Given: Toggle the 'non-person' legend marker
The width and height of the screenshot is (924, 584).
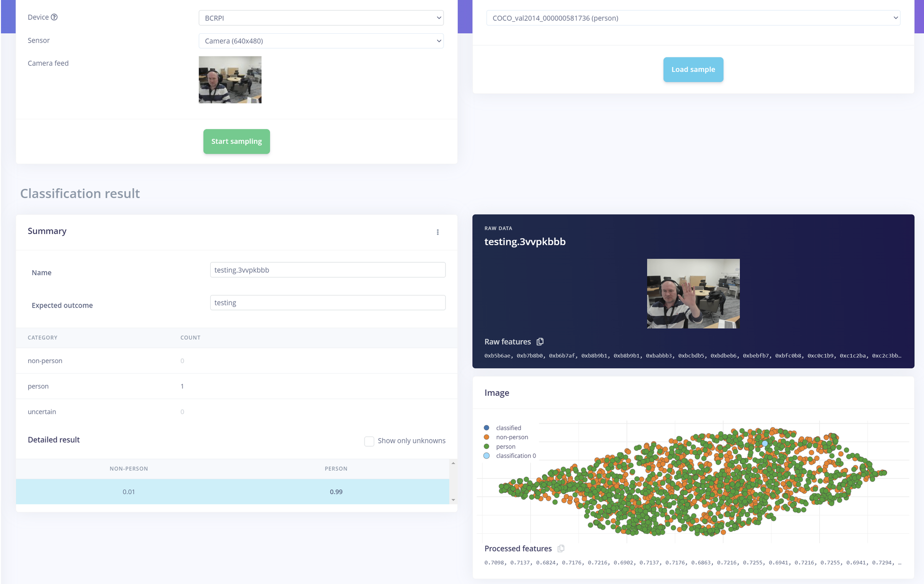Looking at the screenshot, I should (486, 437).
